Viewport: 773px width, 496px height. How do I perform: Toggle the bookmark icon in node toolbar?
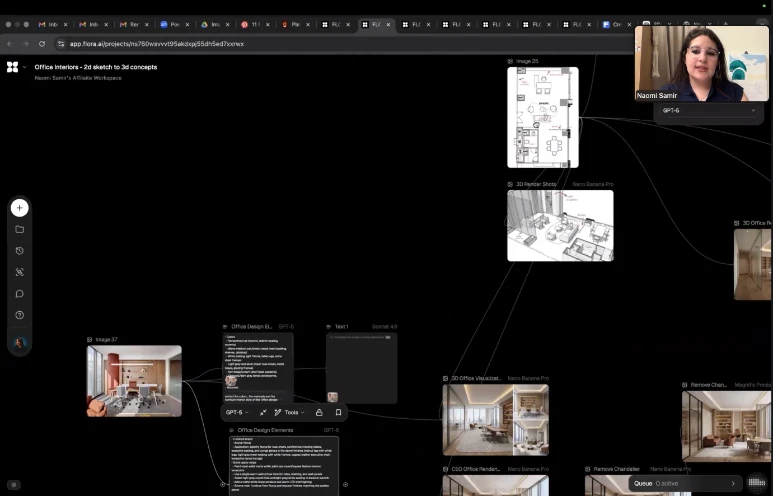(338, 412)
